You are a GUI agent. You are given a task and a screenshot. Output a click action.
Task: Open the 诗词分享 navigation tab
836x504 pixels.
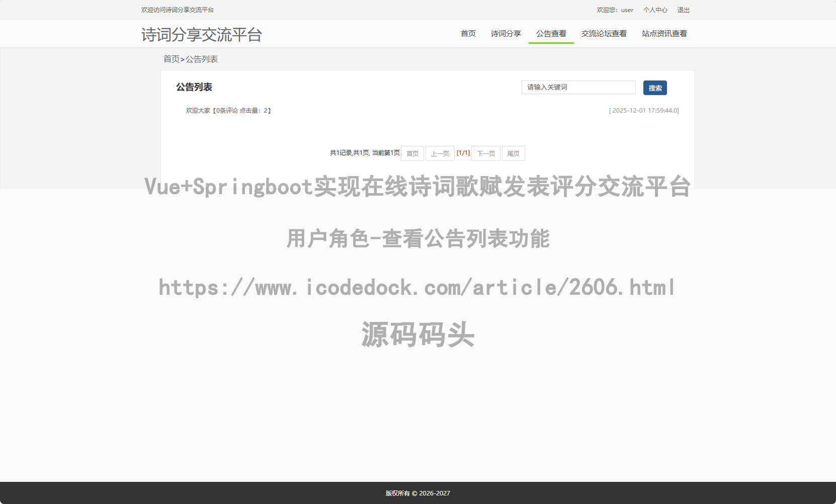(506, 34)
